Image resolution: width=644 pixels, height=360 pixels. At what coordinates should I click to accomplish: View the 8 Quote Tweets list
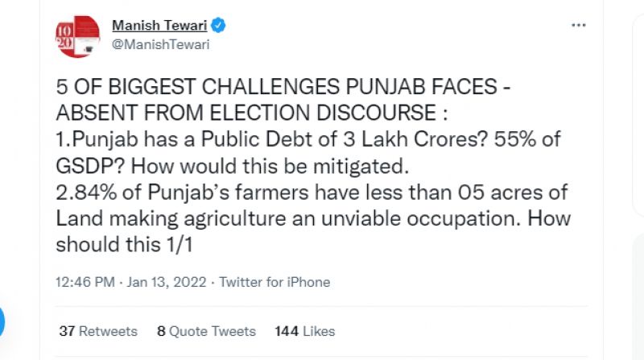206,331
